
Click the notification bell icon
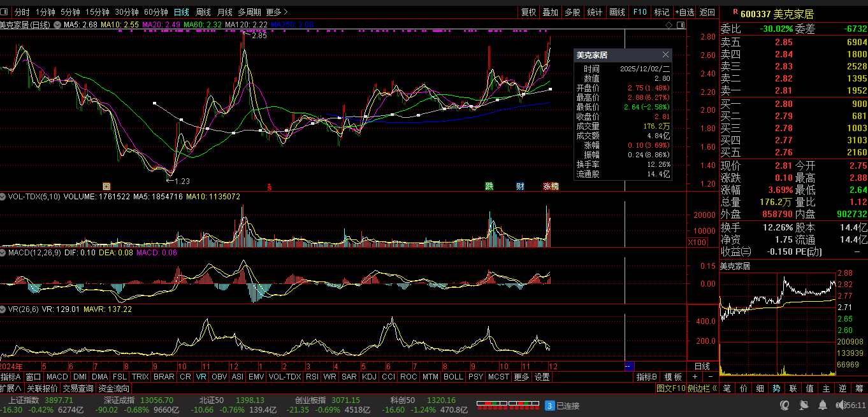[x=823, y=405]
